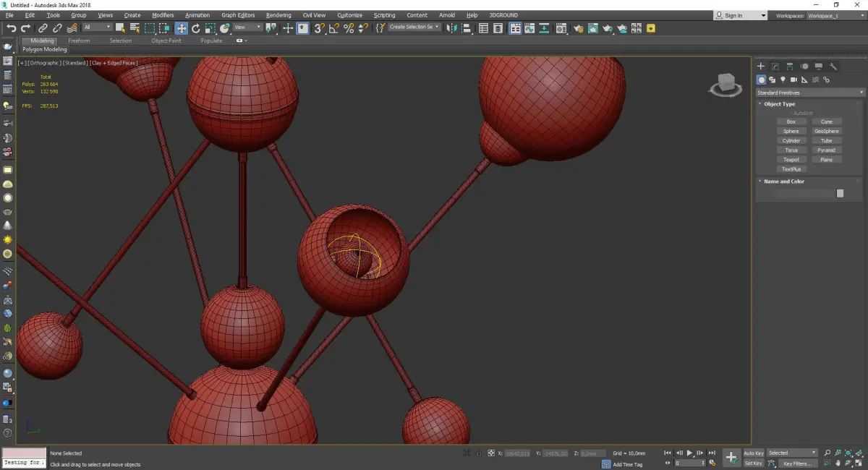Click the TextPlus primitive button
This screenshot has width=868, height=470.
tap(791, 168)
